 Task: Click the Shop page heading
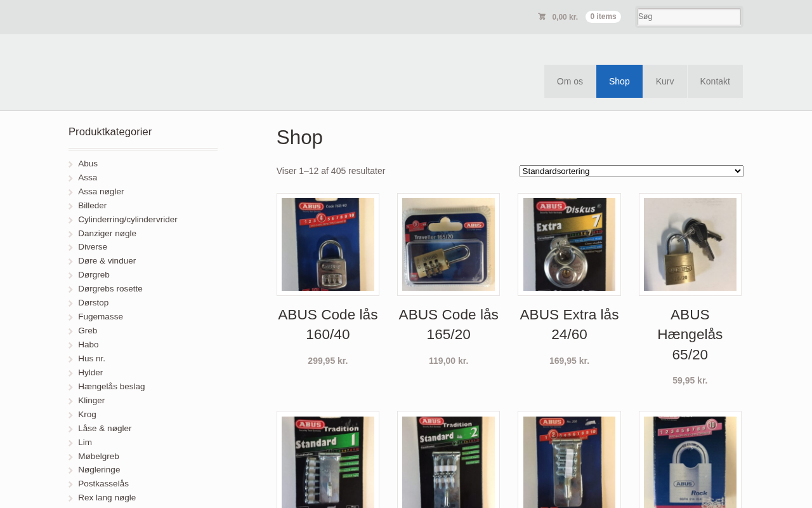point(299,138)
